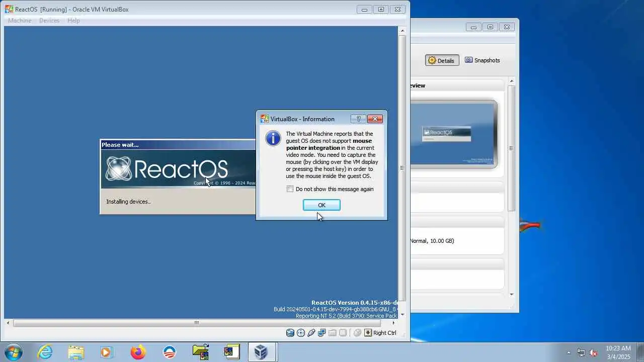Screen dimensions: 644x362
Task: Click the VM horizontal scrollbar thumb
Action: coord(197,323)
